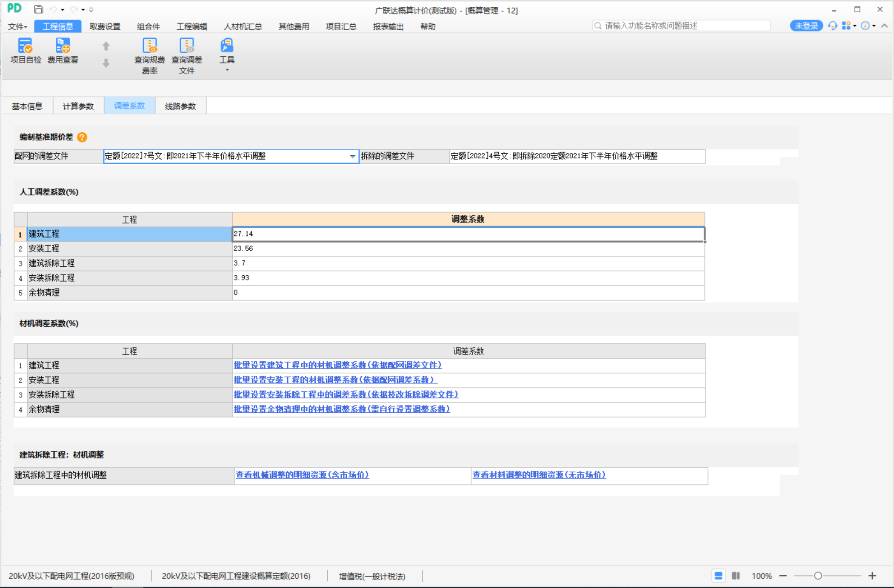Switch to single page view icon

[718, 576]
